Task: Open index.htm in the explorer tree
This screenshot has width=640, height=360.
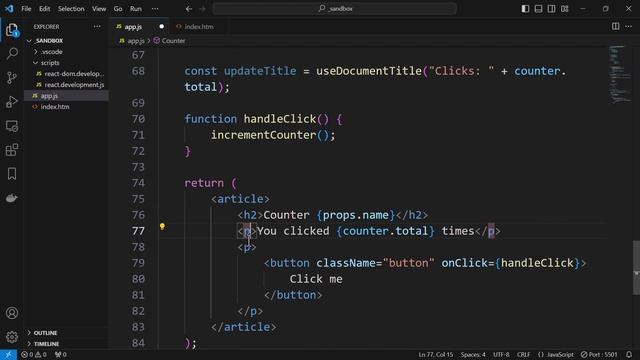Action: [66, 107]
